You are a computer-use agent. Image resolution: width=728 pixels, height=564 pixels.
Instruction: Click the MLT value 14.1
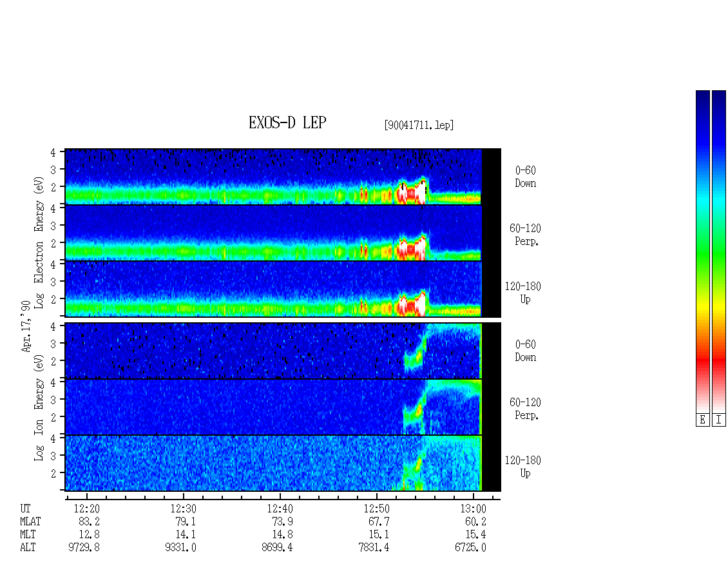(186, 535)
